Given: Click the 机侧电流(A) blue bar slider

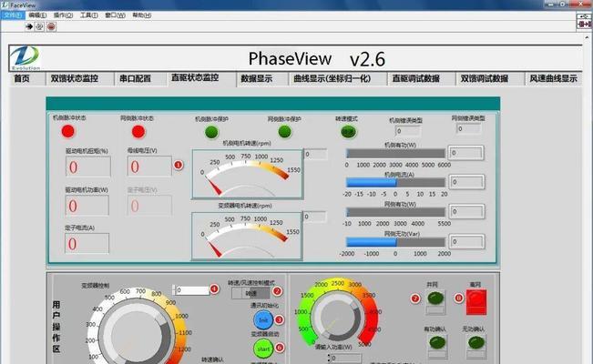Looking at the screenshot, I should [x=395, y=183].
